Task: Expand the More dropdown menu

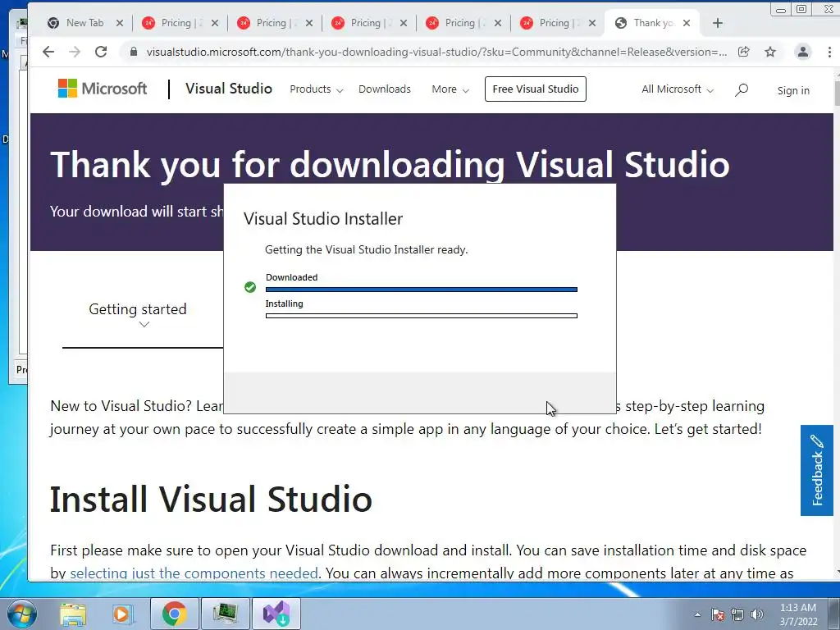Action: pos(450,89)
